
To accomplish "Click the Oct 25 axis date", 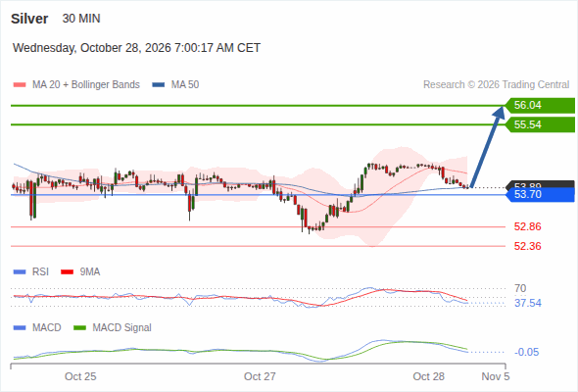I will pyautogui.click(x=80, y=376).
